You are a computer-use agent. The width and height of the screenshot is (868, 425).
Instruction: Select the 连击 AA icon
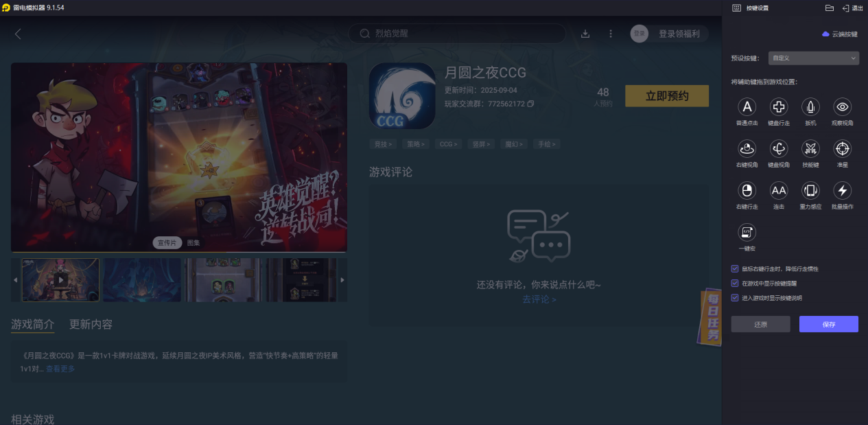[x=779, y=190]
